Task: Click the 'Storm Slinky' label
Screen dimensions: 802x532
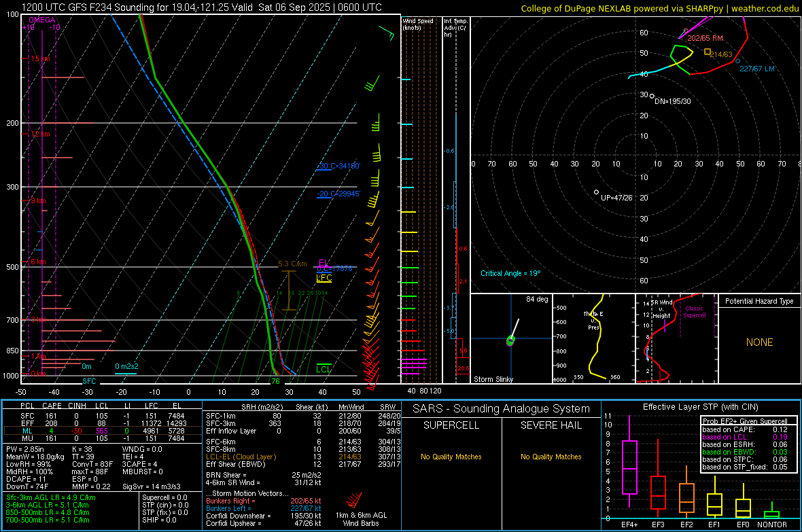Action: point(493,379)
